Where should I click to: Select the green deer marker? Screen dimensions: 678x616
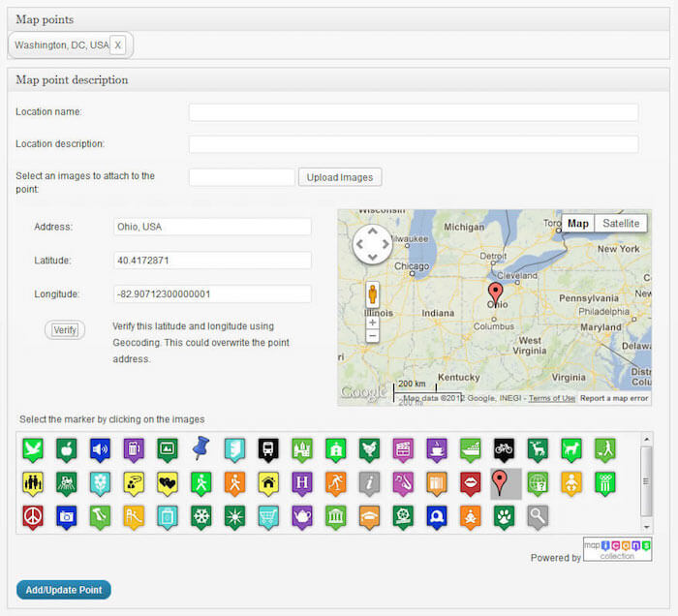point(538,449)
